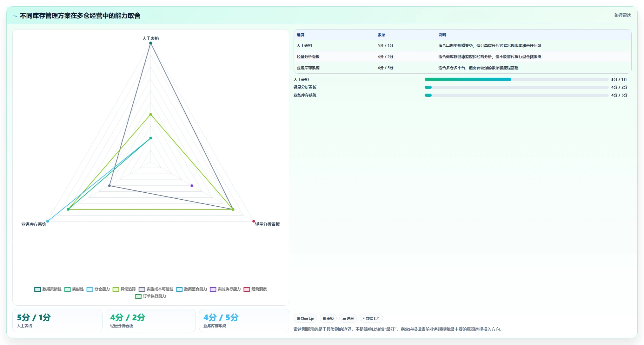644x345 pixels.
Task: Click the page title 不同库存管理方案在多仓经营中的能力取舍
Action: coord(80,16)
